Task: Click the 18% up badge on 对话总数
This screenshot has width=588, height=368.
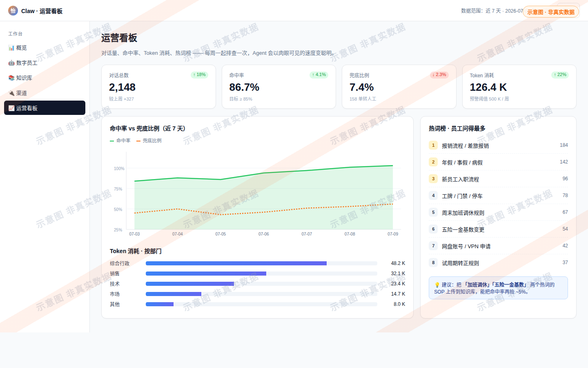Action: tap(200, 75)
